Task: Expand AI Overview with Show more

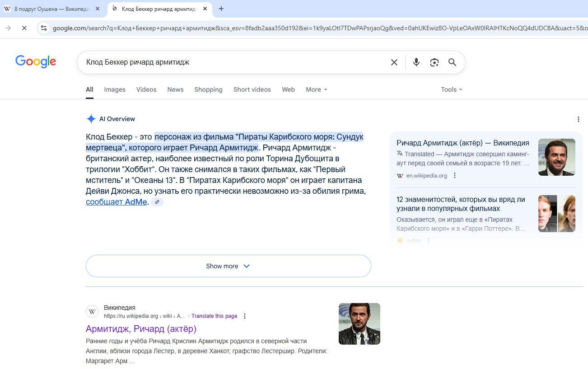Action: 228,266
